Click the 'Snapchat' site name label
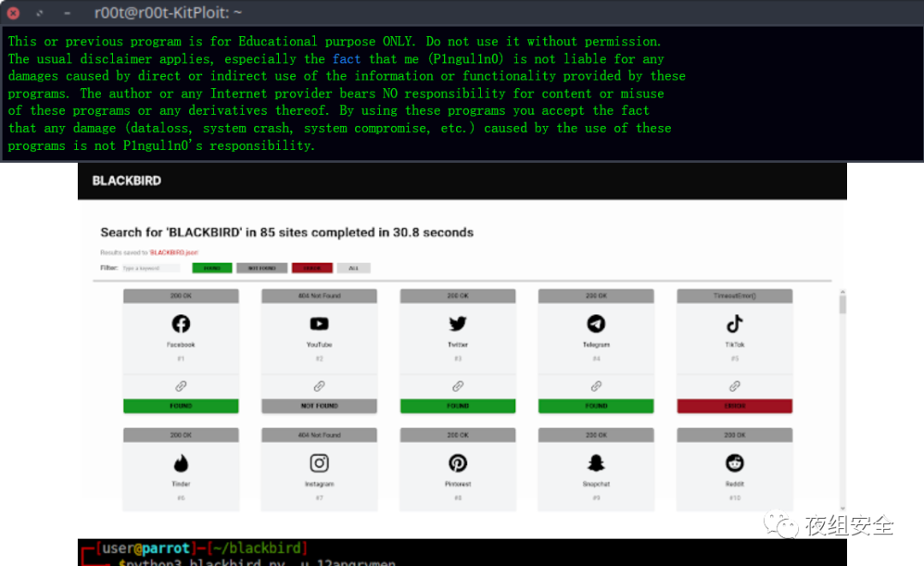 596,484
